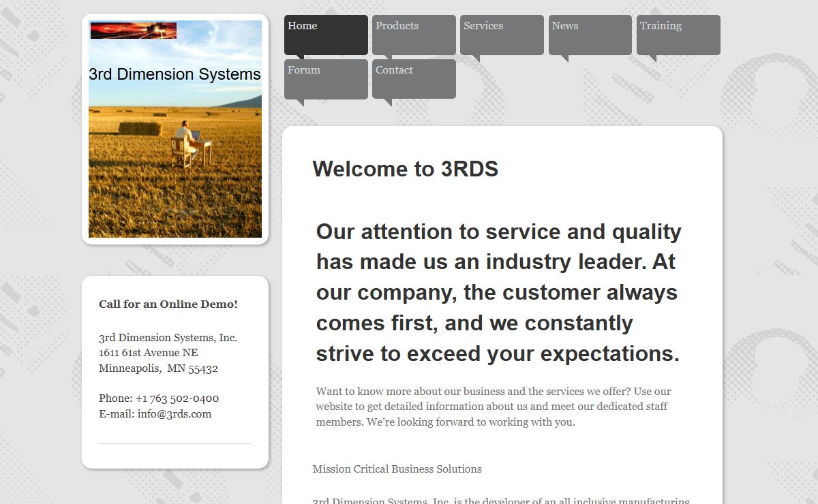Click the attention to service and quality headline
The width and height of the screenshot is (818, 504).
[499, 292]
